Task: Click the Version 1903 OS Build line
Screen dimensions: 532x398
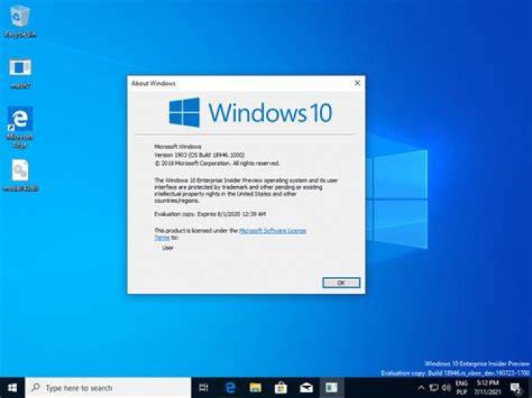Action: click(199, 155)
